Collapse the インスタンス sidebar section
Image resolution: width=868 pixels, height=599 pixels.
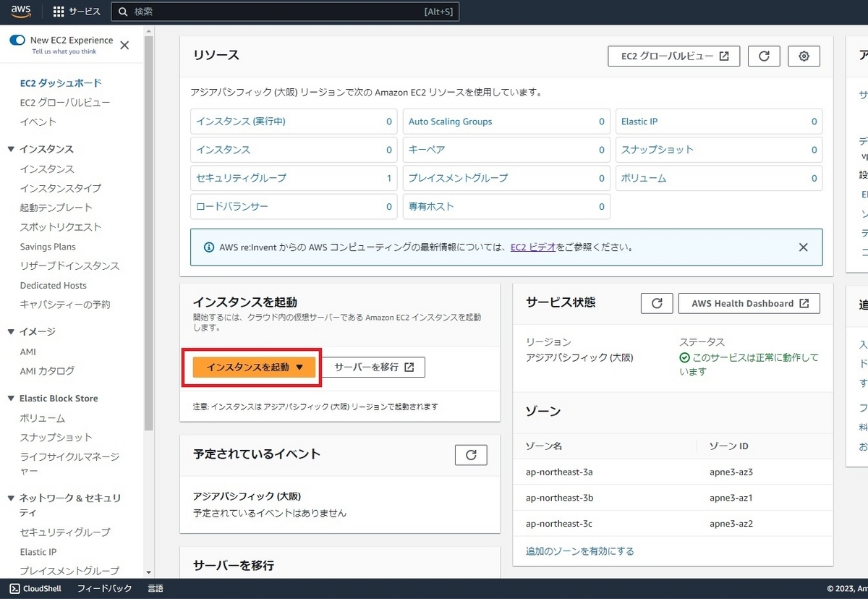(x=11, y=149)
